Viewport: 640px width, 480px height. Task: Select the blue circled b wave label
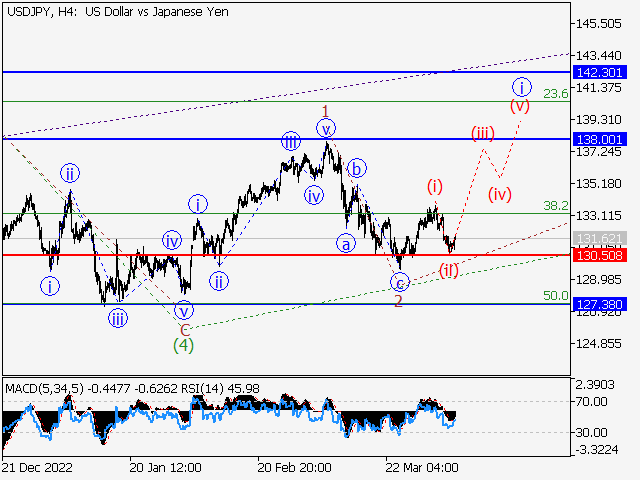(357, 168)
